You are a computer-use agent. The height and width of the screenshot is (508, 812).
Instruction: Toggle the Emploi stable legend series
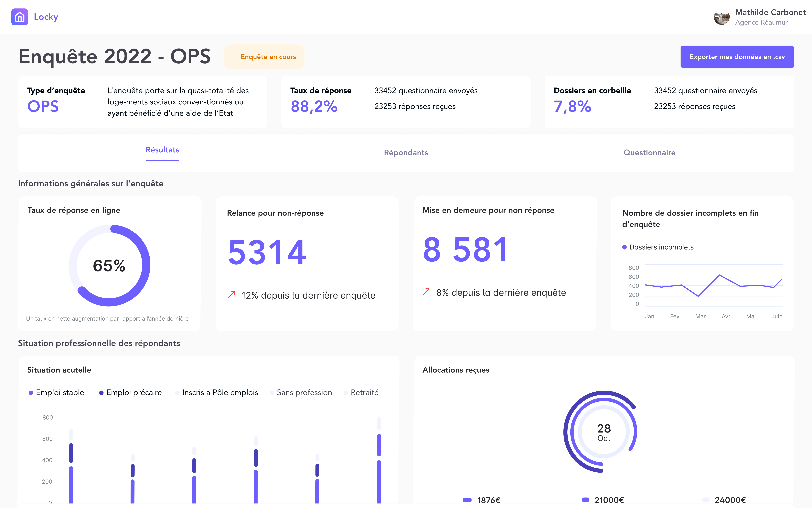coord(56,392)
